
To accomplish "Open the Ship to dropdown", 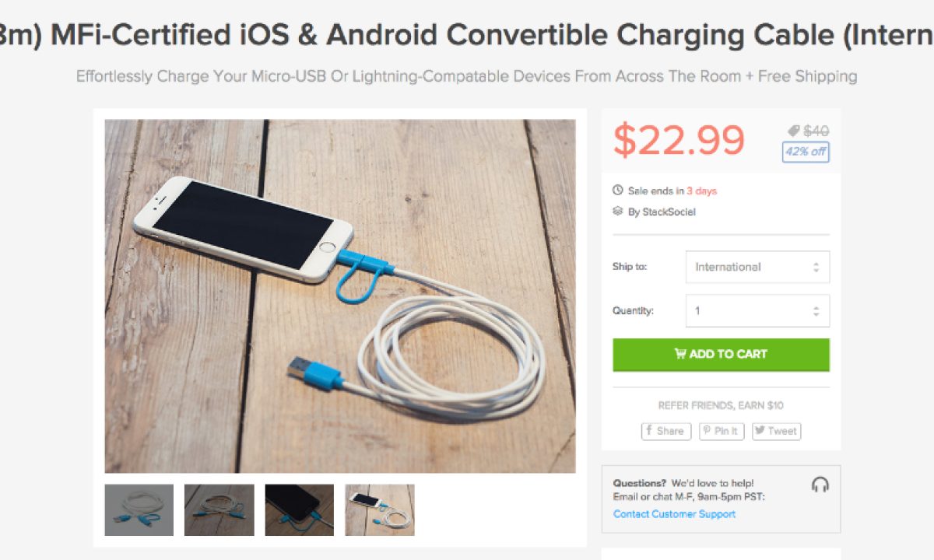I will click(757, 267).
